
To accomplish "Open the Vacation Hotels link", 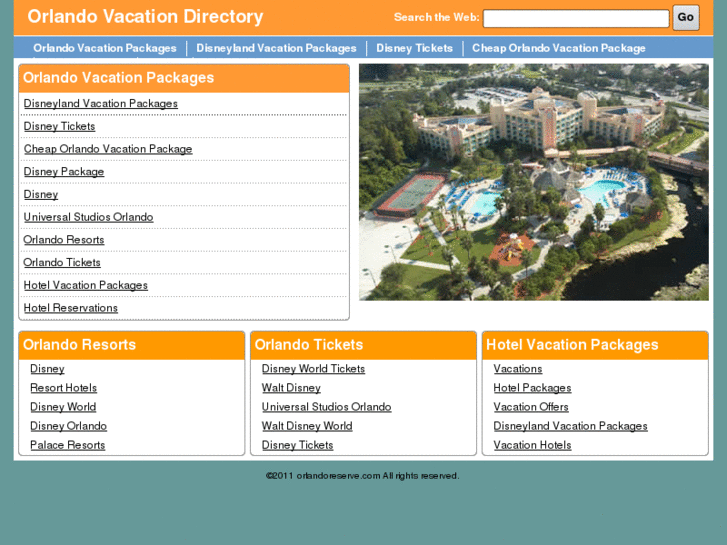I will tap(532, 445).
